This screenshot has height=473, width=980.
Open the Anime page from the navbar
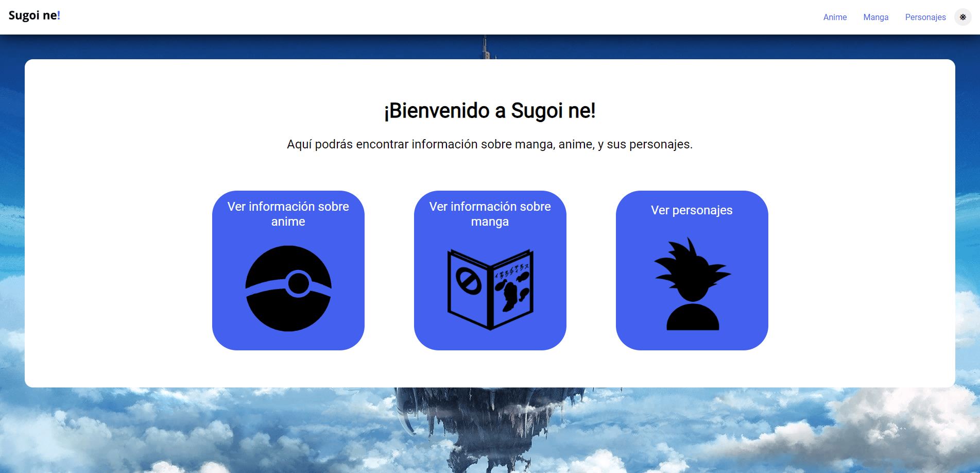click(x=835, y=17)
